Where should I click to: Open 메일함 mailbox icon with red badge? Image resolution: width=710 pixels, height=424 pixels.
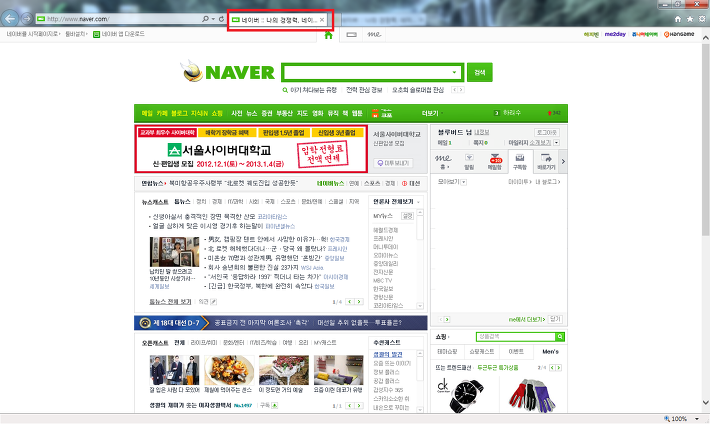[x=494, y=161]
